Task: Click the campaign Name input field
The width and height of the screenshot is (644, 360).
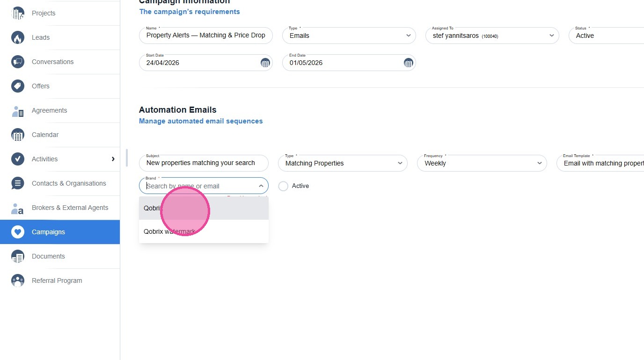Action: (x=206, y=36)
